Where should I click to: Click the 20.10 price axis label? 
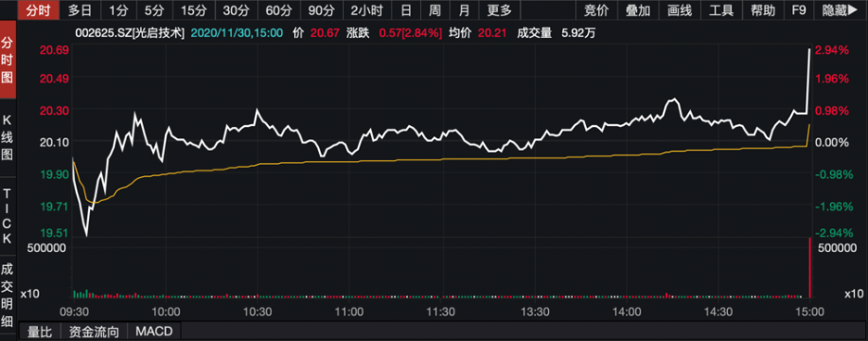tap(54, 143)
